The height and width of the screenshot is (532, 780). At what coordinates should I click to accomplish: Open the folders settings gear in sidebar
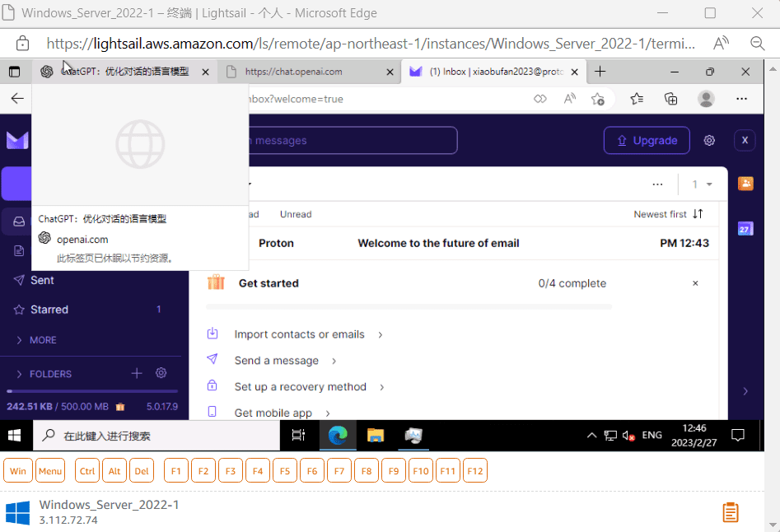161,373
